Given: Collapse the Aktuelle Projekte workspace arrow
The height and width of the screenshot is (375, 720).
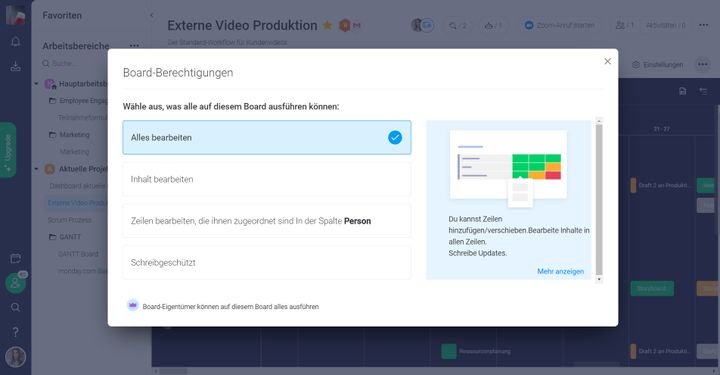Looking at the screenshot, I should [x=36, y=169].
